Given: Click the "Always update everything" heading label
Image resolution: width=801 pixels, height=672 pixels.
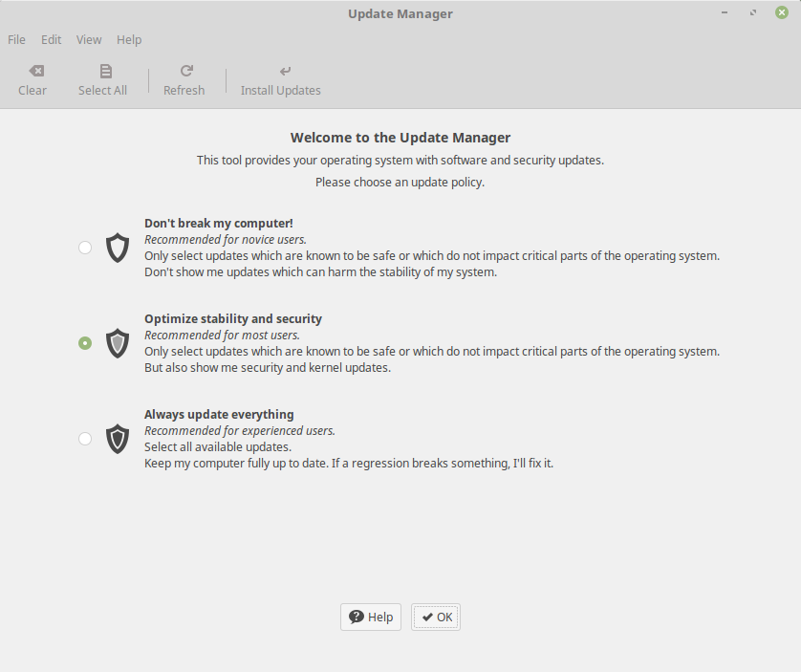Looking at the screenshot, I should (219, 415).
